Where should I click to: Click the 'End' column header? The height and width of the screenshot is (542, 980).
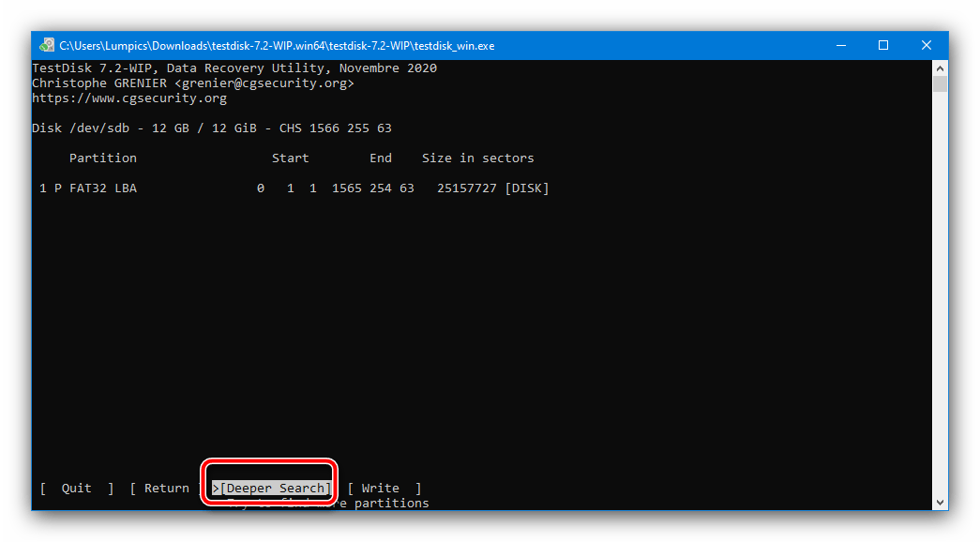(x=381, y=158)
